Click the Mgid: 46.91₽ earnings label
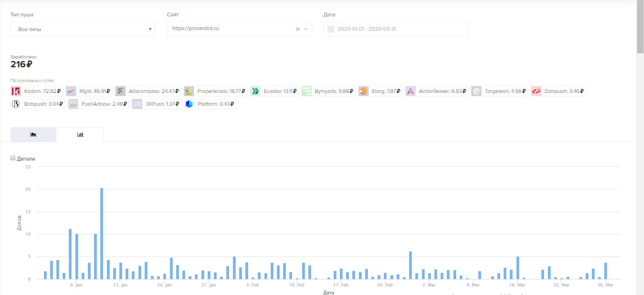644x295 pixels. click(x=95, y=91)
